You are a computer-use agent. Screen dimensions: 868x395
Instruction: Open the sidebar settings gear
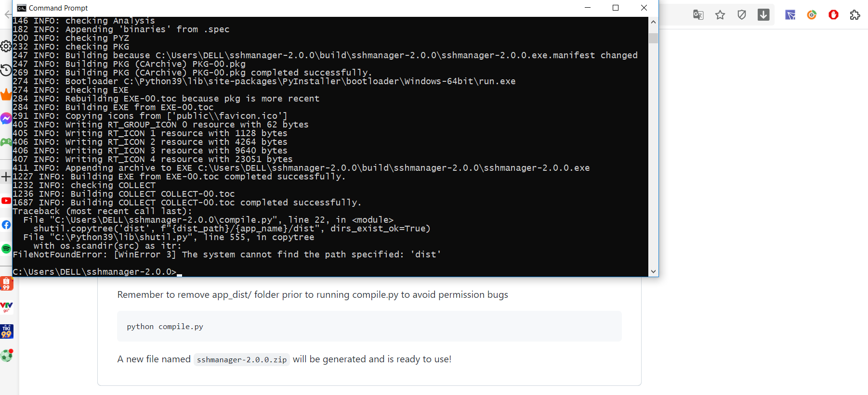pyautogui.click(x=6, y=46)
